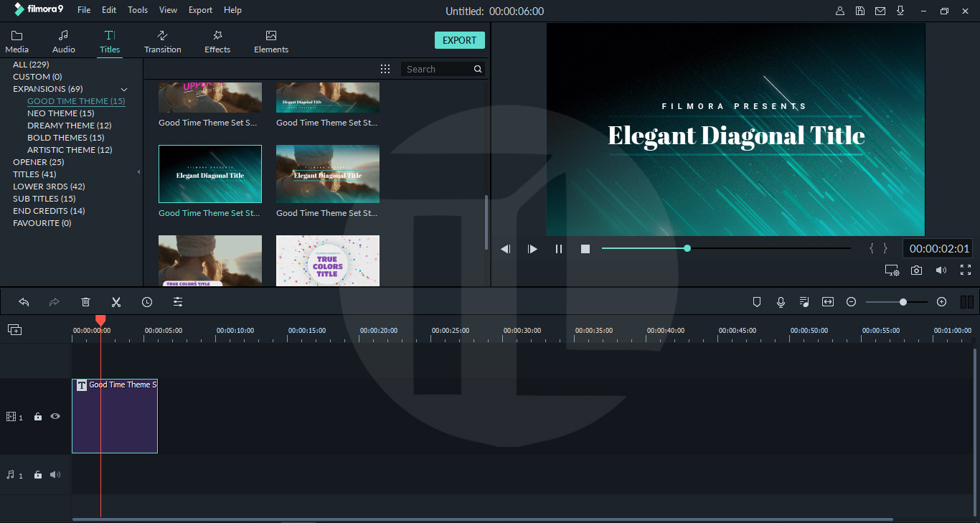The height and width of the screenshot is (523, 980).
Task: Mute audio track 1
Action: (x=55, y=475)
